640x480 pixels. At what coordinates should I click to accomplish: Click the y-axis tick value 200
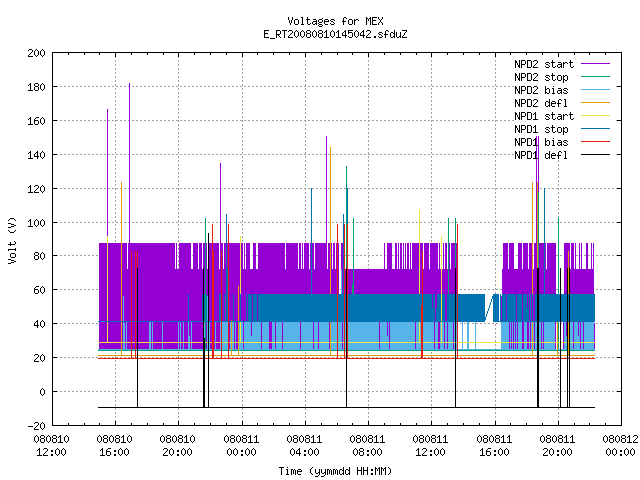[36, 53]
